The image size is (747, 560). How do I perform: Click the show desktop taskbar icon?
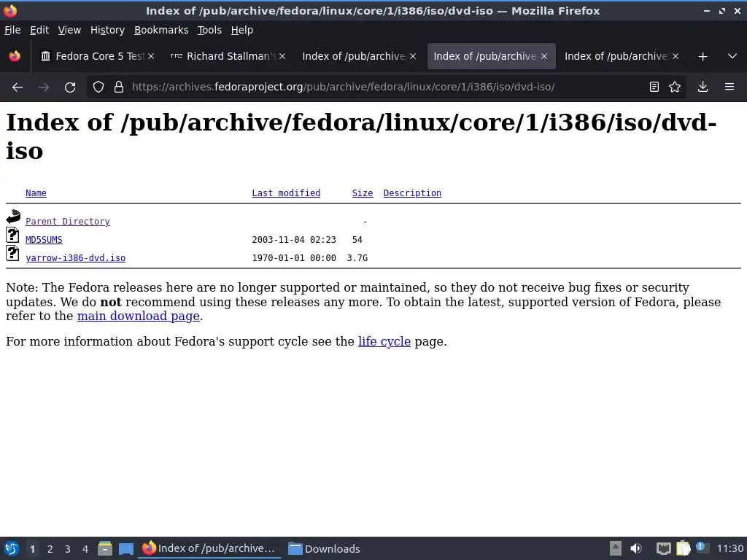[125, 549]
